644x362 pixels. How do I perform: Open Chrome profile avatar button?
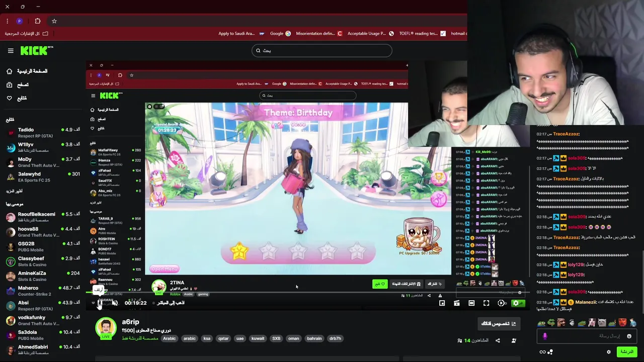click(x=19, y=21)
